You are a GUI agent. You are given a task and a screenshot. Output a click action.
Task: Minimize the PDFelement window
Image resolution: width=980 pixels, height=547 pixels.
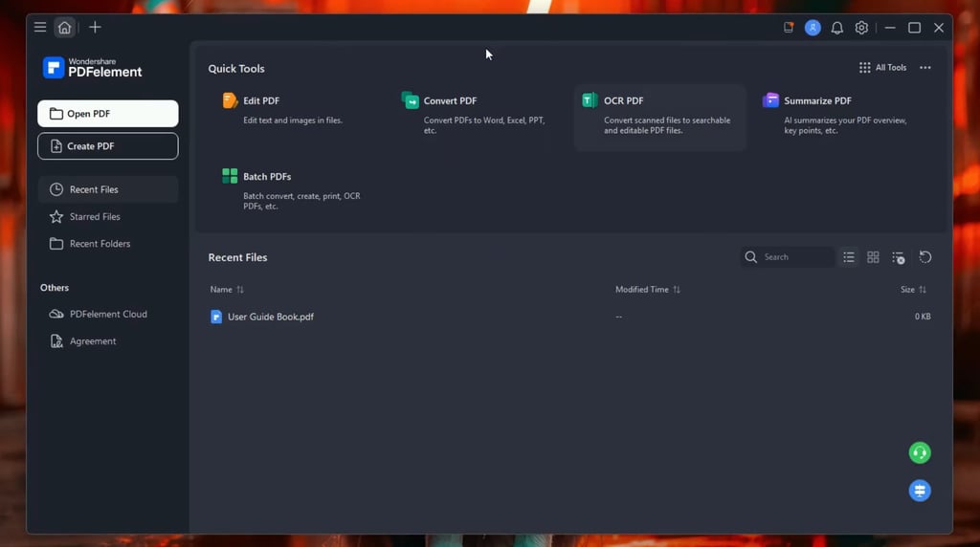(x=890, y=28)
